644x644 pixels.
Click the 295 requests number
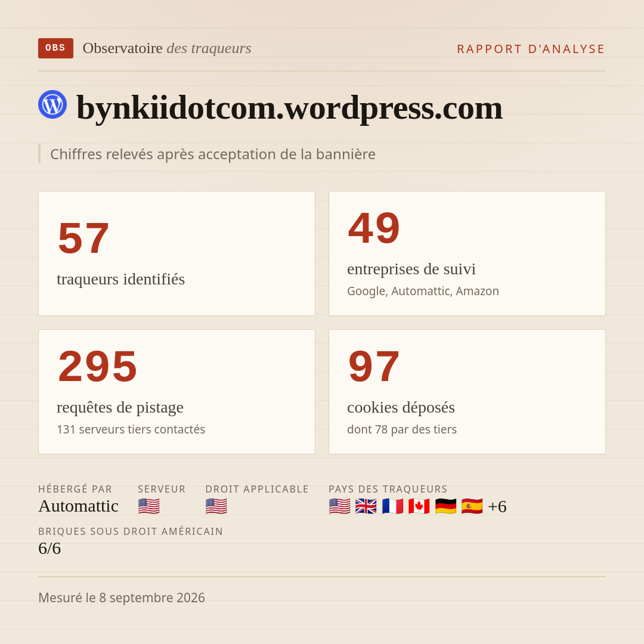pos(98,366)
